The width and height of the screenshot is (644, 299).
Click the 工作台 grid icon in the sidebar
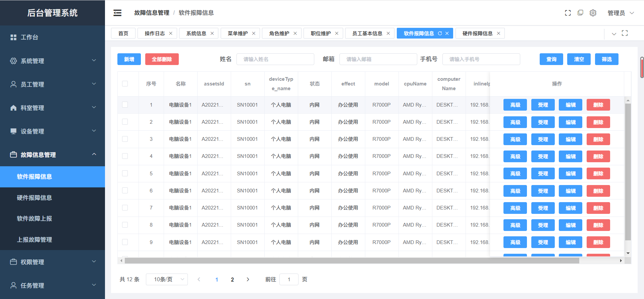click(x=13, y=37)
